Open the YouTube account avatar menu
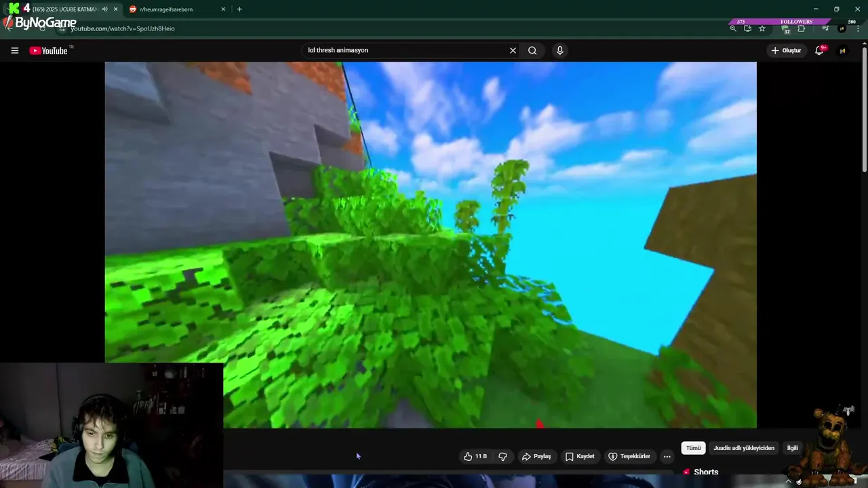868x488 pixels. [x=842, y=50]
